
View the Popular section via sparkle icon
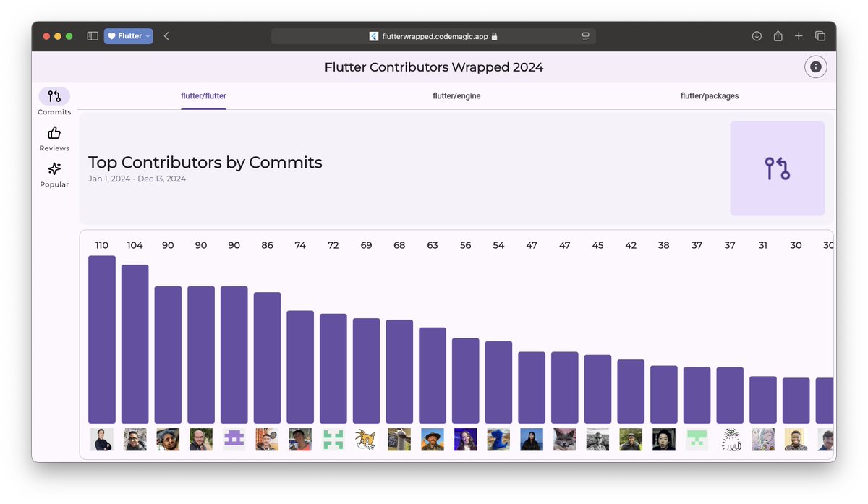coord(54,169)
